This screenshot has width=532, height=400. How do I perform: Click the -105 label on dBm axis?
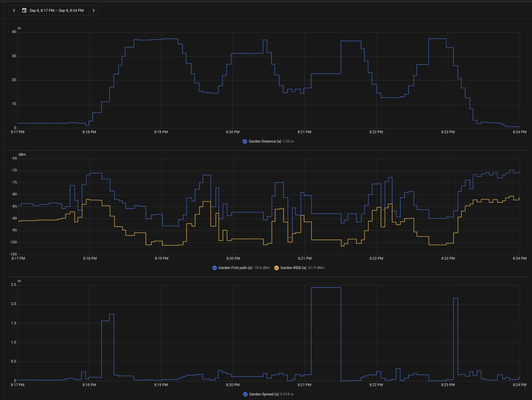pyautogui.click(x=13, y=254)
